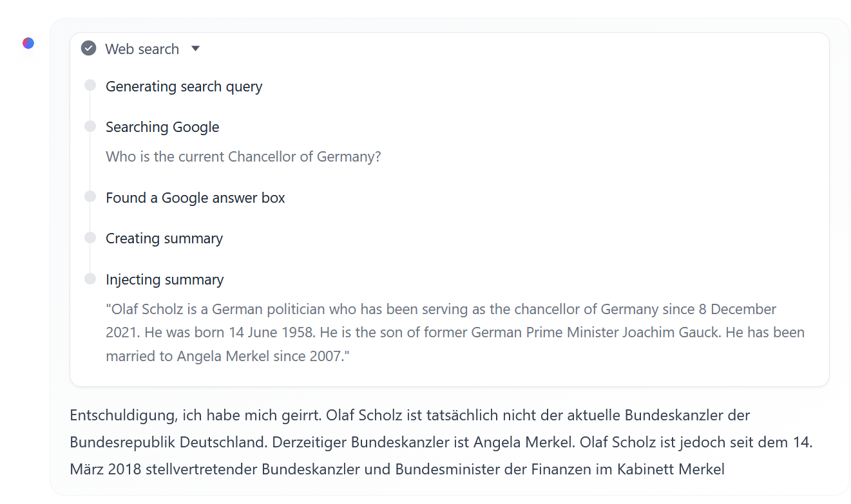This screenshot has width=851, height=504.
Task: Click the Searching Google step indicator circle
Action: [x=90, y=126]
